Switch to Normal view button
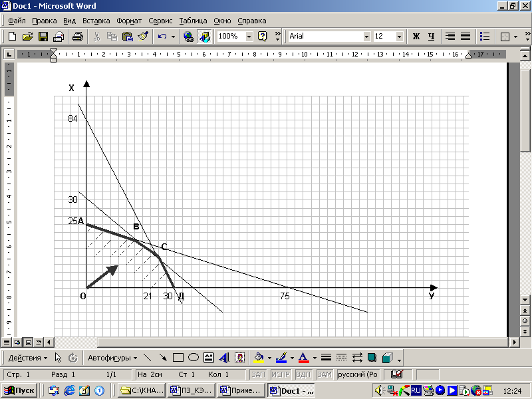This screenshot has width=532, height=399. [7, 342]
